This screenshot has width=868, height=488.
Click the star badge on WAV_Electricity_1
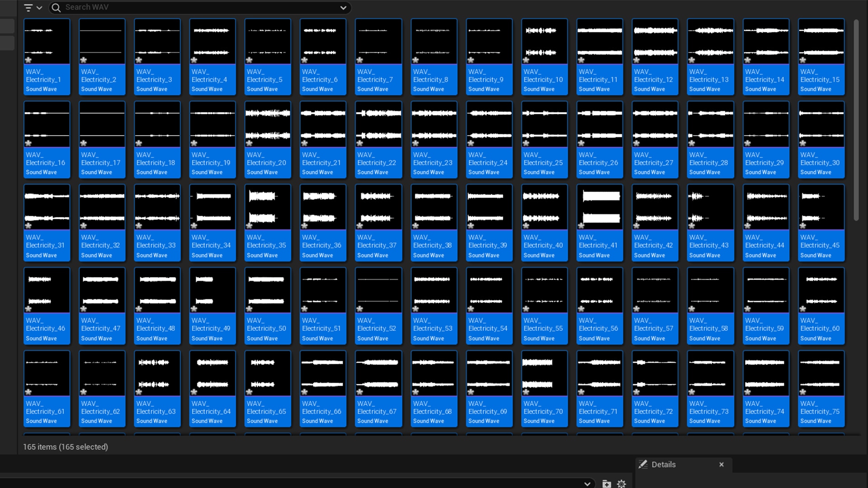(28, 60)
